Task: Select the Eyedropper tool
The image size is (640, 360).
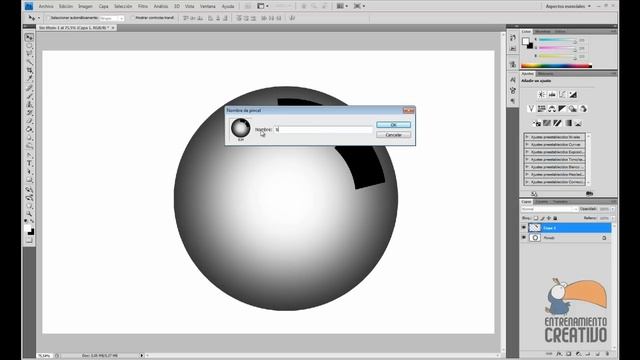Action: point(29,79)
